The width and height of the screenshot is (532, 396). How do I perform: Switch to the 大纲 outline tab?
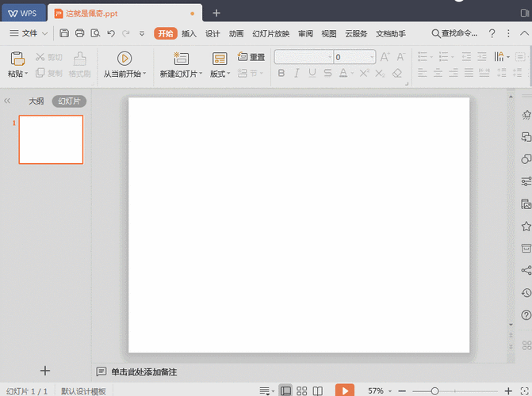(x=36, y=101)
